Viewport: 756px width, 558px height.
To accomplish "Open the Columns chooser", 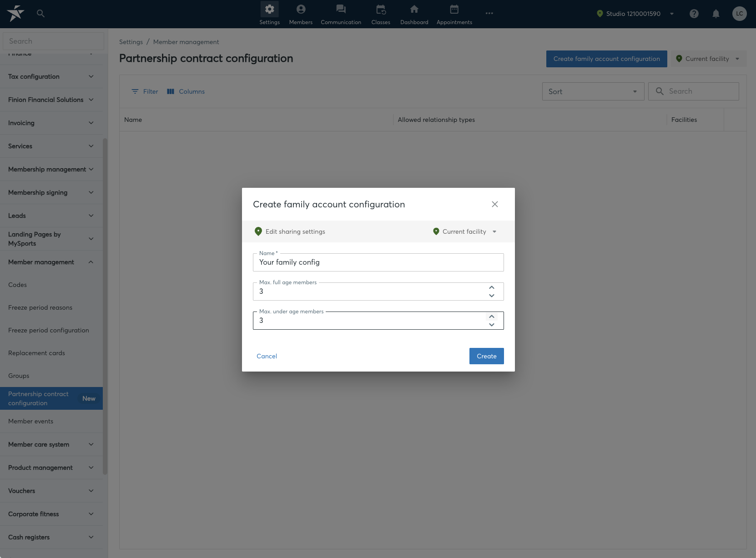I will pyautogui.click(x=186, y=91).
